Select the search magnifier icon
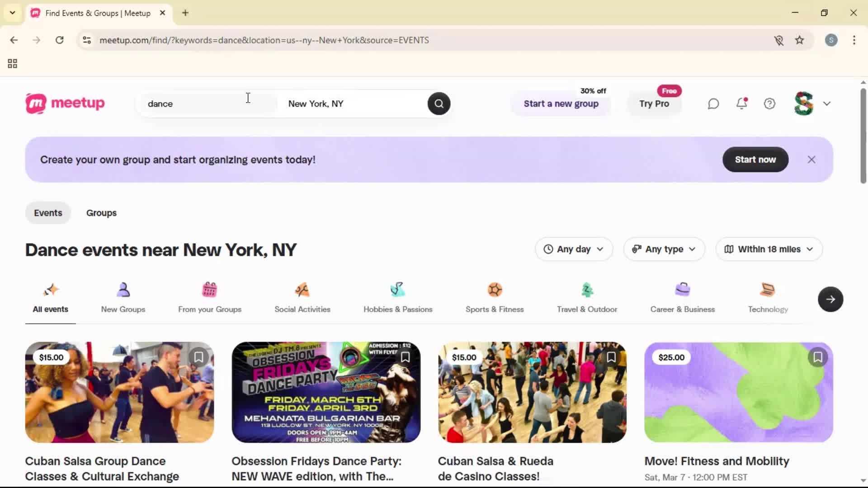Image resolution: width=868 pixels, height=488 pixels. click(438, 103)
